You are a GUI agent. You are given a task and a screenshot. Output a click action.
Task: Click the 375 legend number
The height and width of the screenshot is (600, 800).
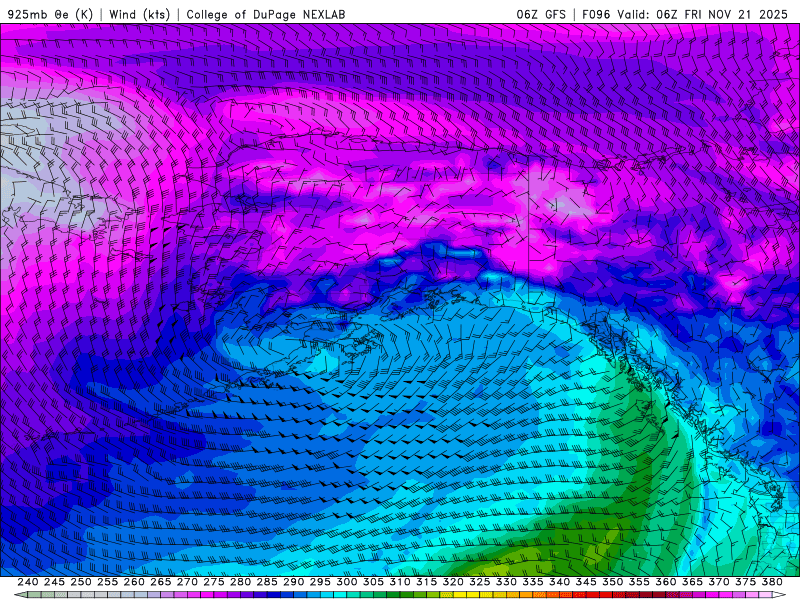coord(745,582)
